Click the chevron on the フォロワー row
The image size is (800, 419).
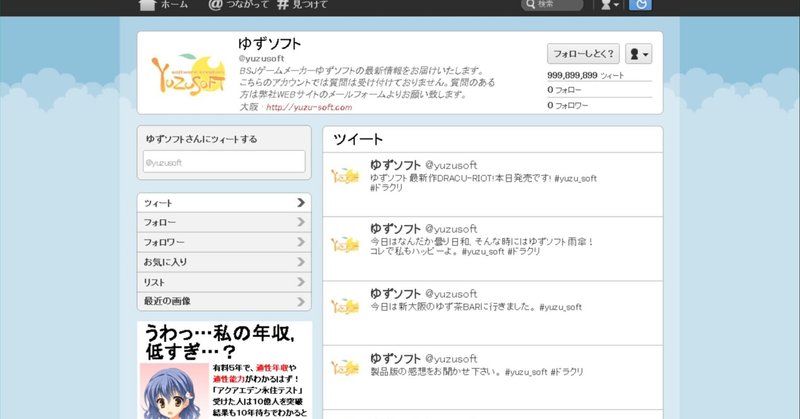(x=301, y=242)
